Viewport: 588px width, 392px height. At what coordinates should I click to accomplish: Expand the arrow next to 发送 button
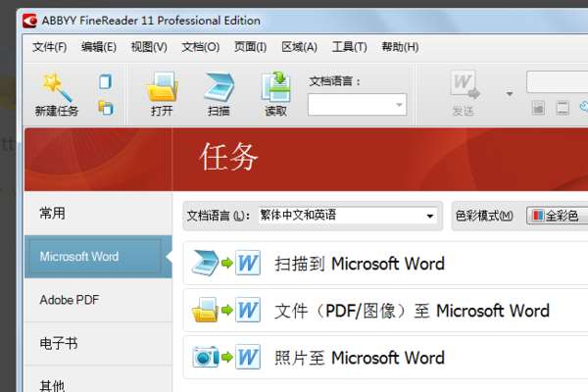tap(510, 93)
